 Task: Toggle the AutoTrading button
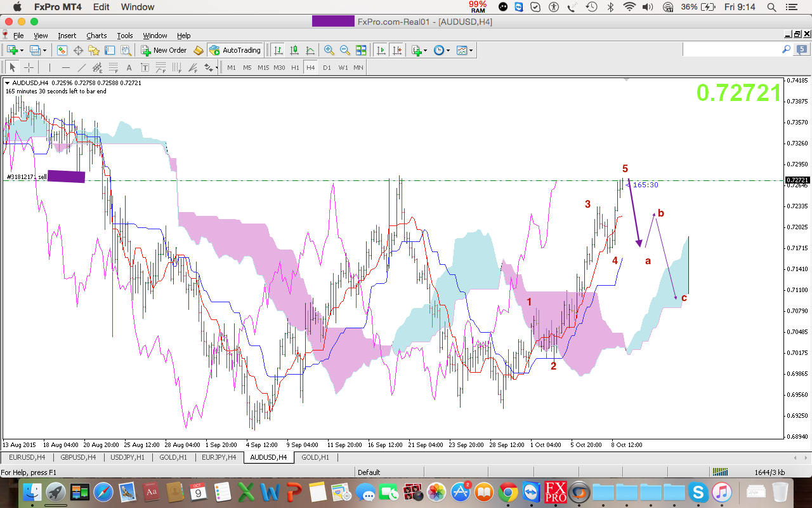coord(235,50)
